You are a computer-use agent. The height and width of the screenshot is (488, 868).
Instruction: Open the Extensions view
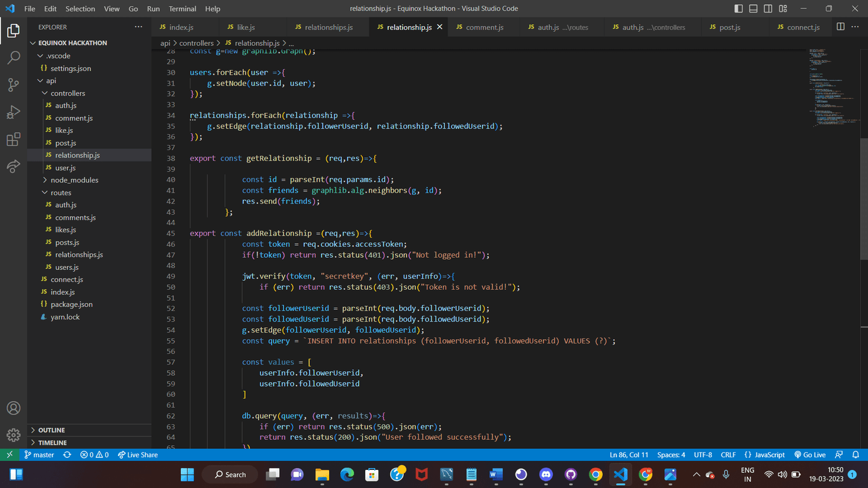point(13,140)
